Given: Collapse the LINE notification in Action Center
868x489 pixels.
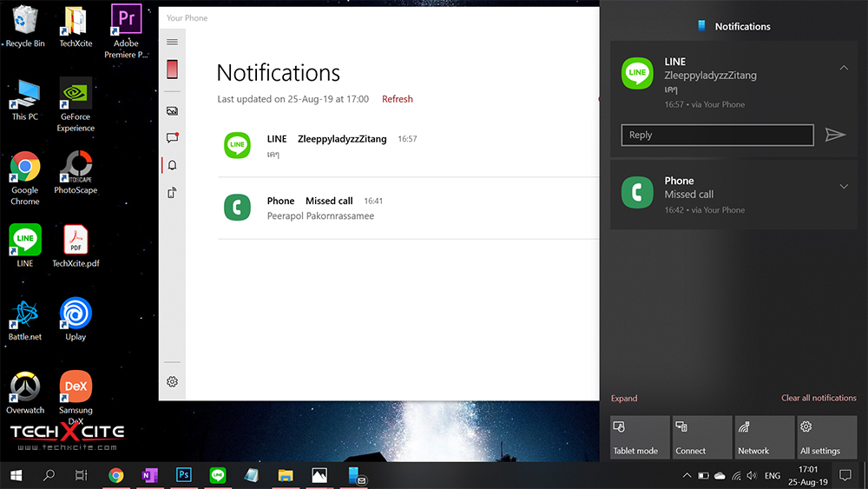Looking at the screenshot, I should 844,68.
